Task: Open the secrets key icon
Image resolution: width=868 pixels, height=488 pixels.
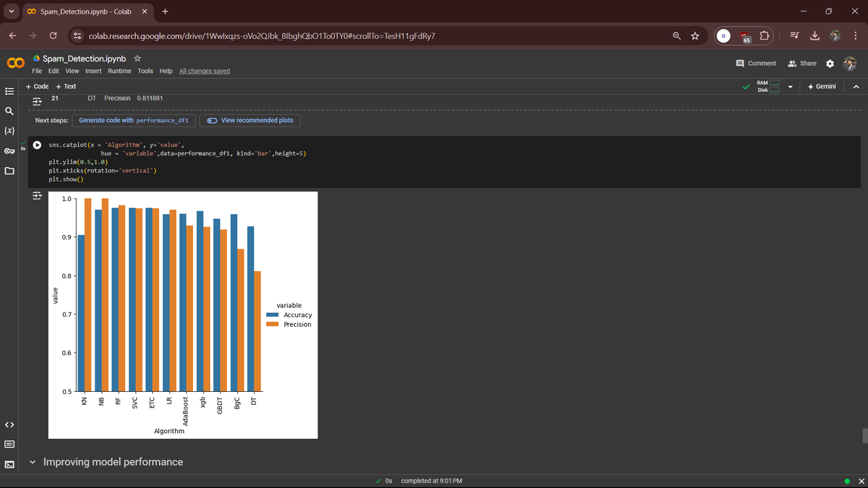Action: point(9,152)
